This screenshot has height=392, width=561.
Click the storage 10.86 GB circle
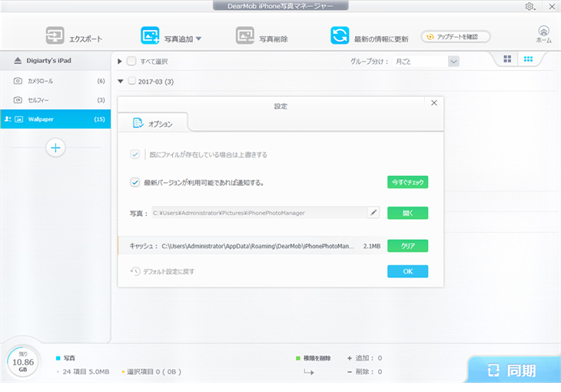(x=23, y=362)
